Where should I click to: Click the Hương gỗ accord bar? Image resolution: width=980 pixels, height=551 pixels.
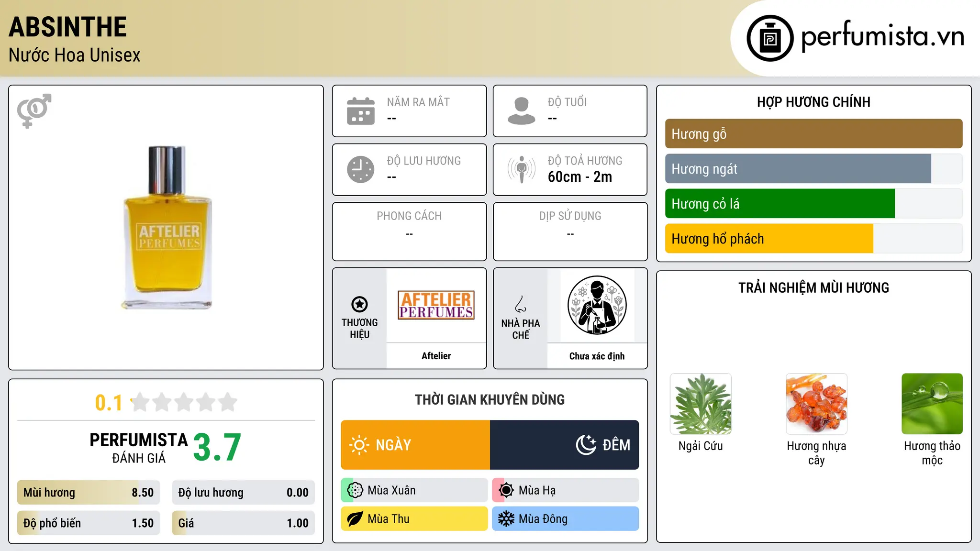coord(813,134)
